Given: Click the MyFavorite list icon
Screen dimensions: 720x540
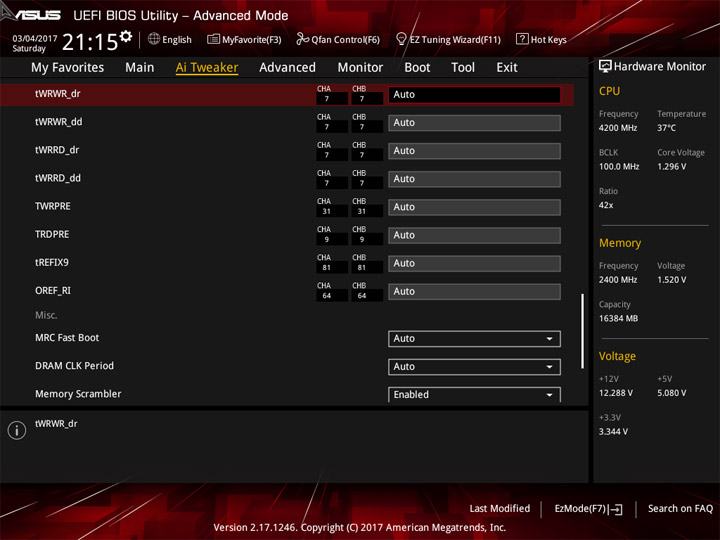Looking at the screenshot, I should pyautogui.click(x=214, y=39).
